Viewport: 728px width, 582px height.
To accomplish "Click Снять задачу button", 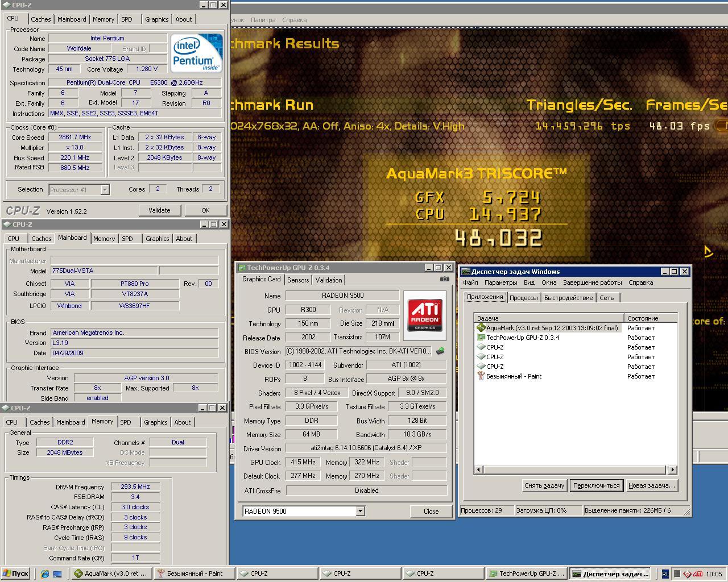I will pos(544,485).
